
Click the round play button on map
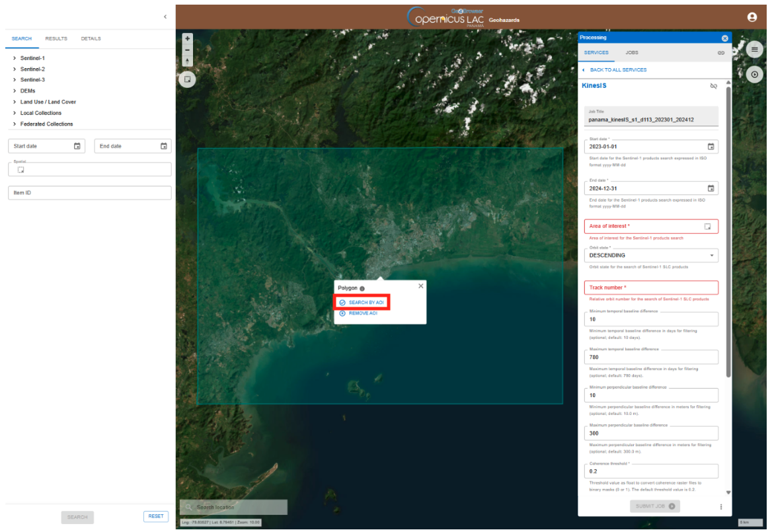point(754,75)
